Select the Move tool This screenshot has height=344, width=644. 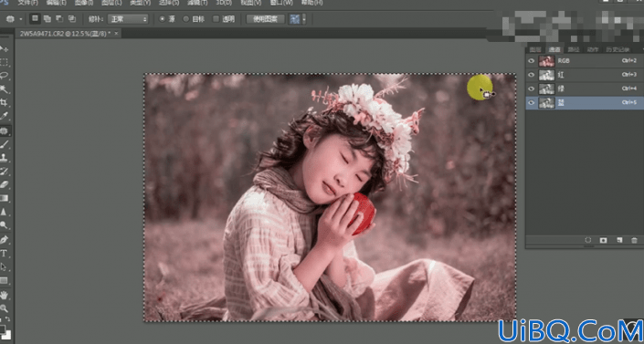4,49
